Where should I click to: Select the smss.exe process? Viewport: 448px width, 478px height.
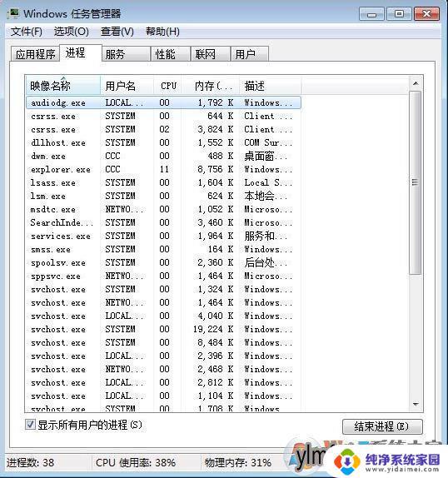(163, 249)
